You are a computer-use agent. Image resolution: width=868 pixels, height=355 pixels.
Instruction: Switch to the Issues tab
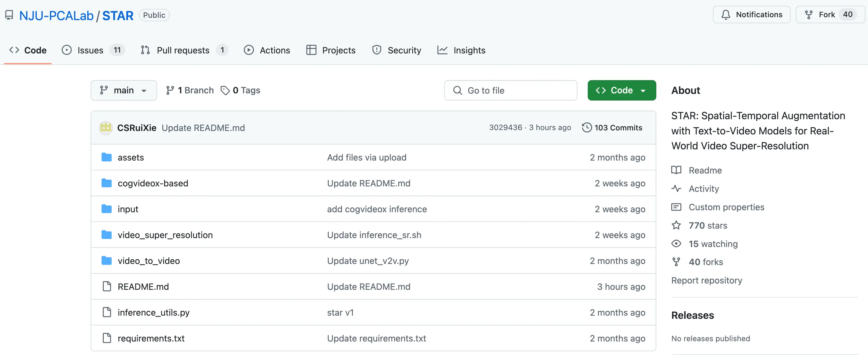click(x=93, y=50)
